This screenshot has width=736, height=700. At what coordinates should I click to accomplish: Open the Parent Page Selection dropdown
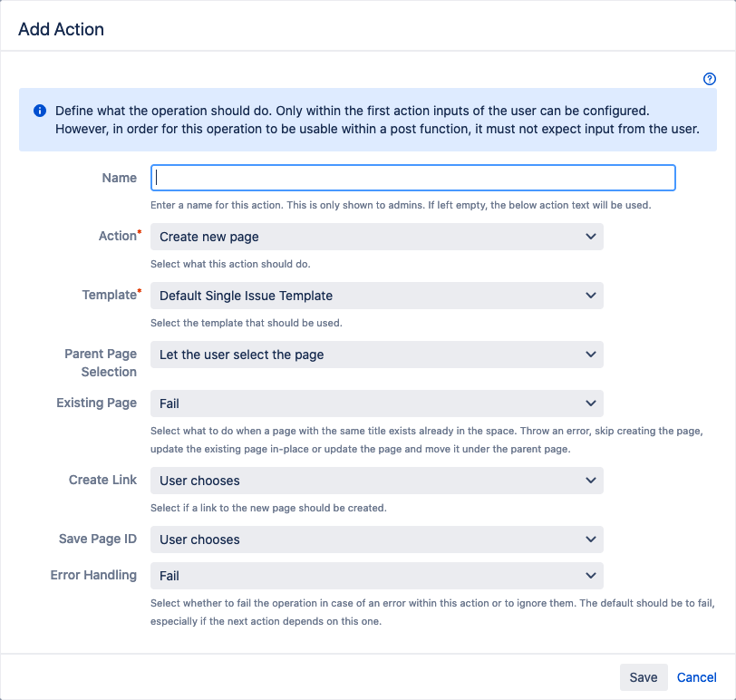377,355
